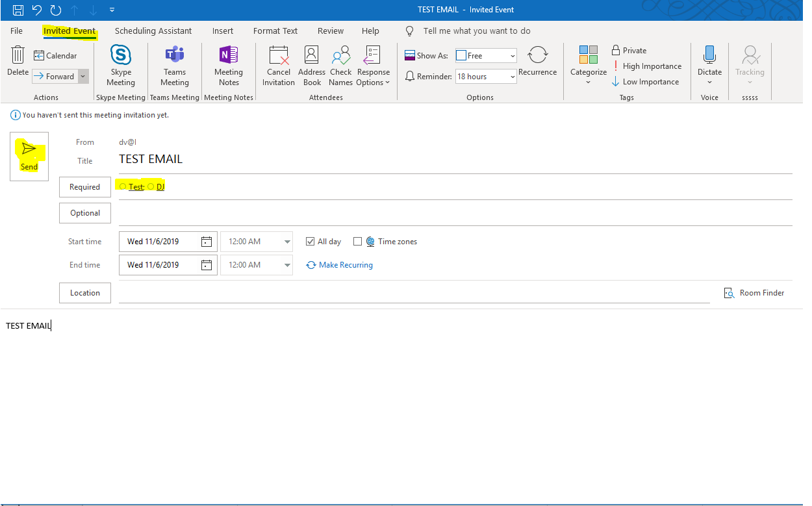Viewport: 812px width, 506px height.
Task: Click the TEST EMAIL title field
Action: pyautogui.click(x=455, y=159)
